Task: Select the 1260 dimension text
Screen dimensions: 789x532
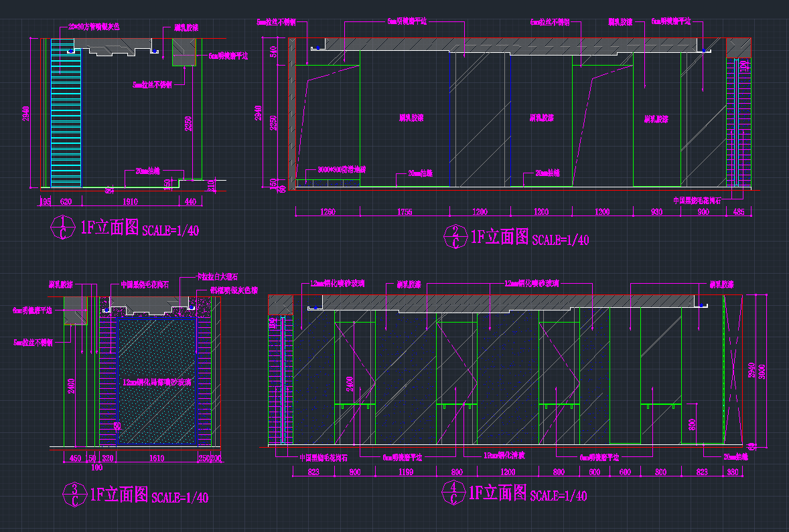Action: pyautogui.click(x=328, y=212)
